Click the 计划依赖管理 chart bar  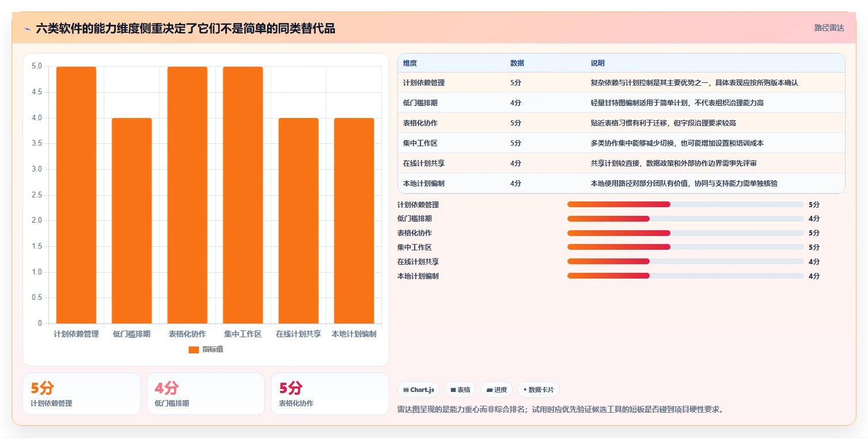coord(76,195)
